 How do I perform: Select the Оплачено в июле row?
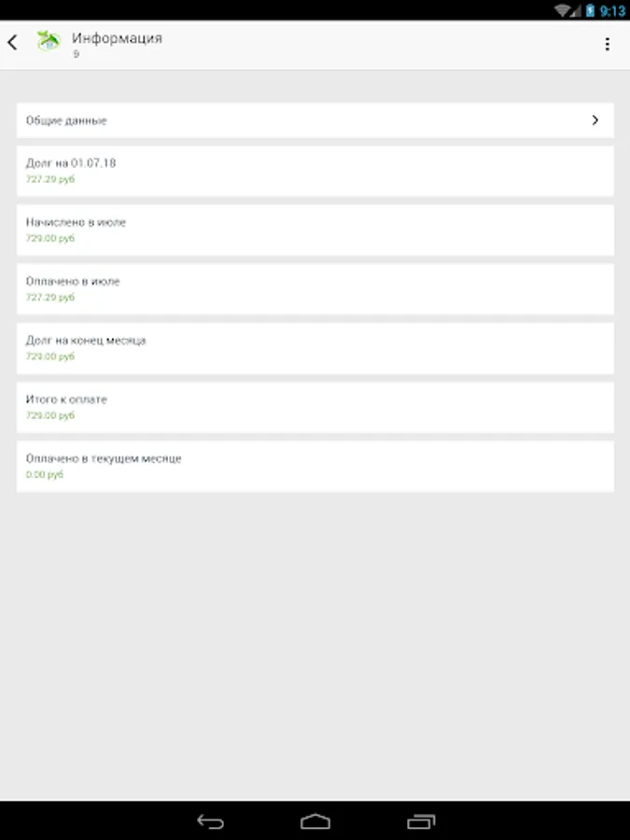pos(315,289)
